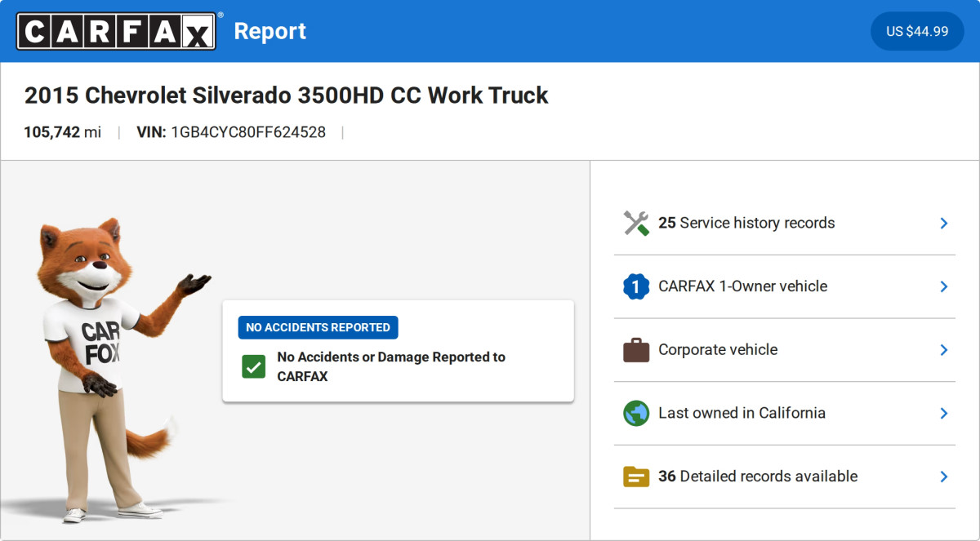The image size is (980, 541).
Task: Click the globe icon for California
Action: click(x=635, y=413)
